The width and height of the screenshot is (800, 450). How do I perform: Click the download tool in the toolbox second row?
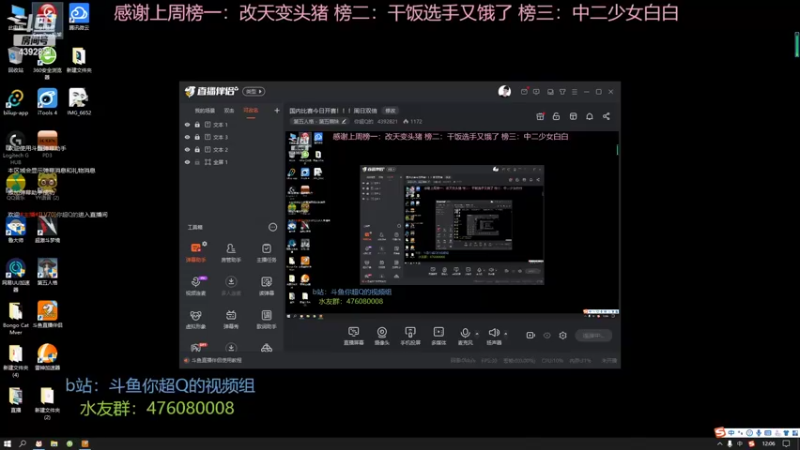[x=231, y=286]
